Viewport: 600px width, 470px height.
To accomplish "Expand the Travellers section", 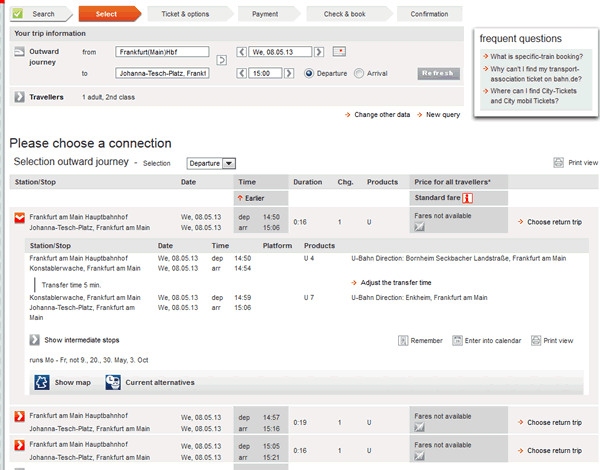I will (x=20, y=97).
